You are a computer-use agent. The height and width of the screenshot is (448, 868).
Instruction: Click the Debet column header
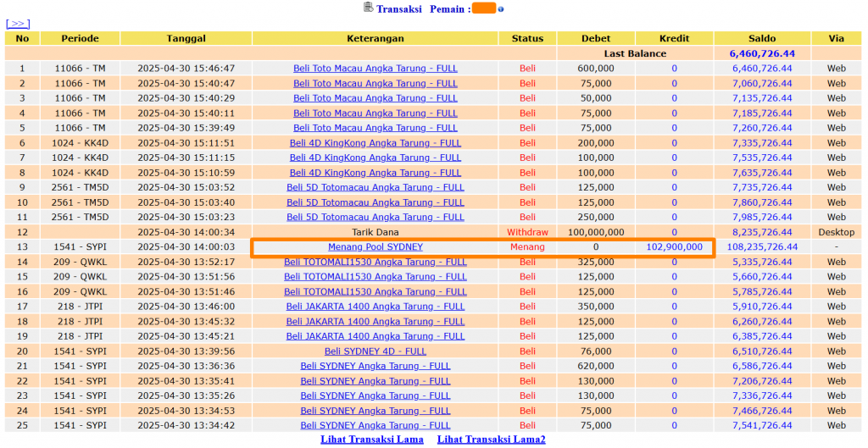pos(596,39)
